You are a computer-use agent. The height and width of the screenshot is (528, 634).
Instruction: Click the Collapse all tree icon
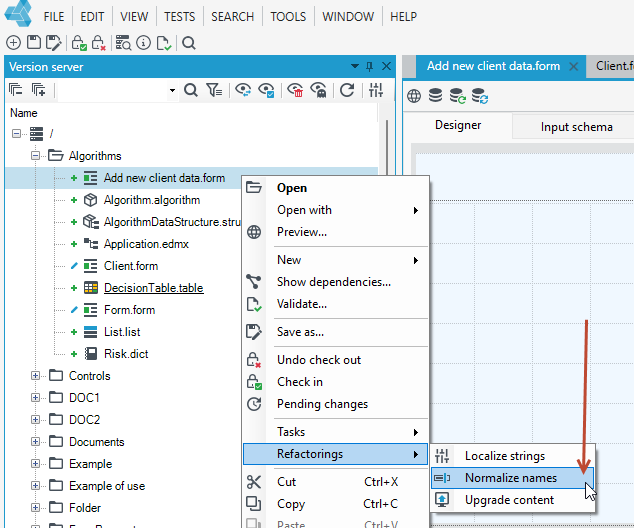pos(16,90)
